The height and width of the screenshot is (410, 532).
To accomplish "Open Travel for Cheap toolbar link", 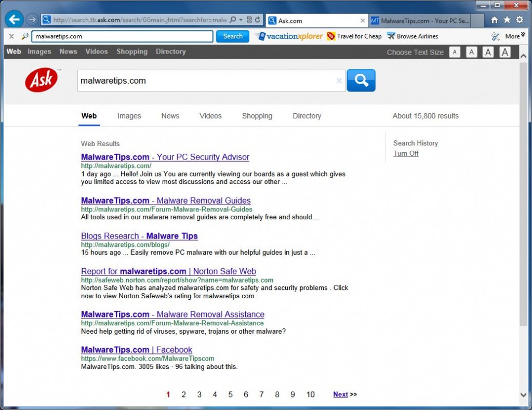I will coord(354,36).
